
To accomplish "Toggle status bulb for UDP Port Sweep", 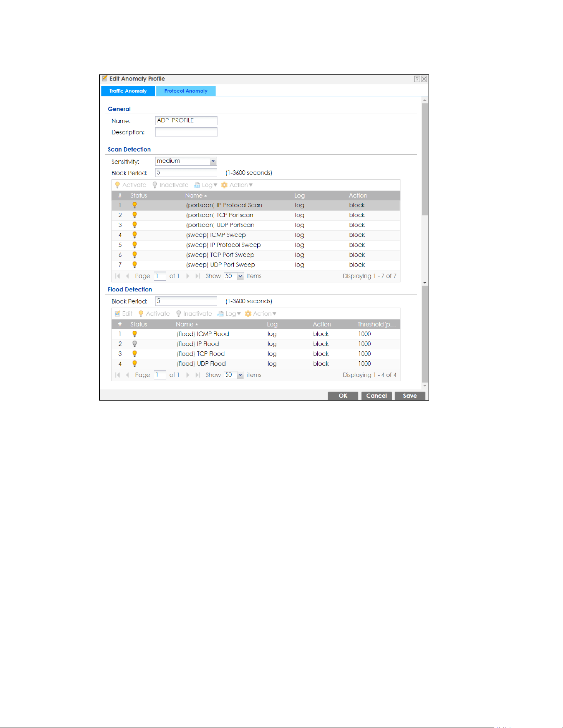I will pyautogui.click(x=134, y=265).
